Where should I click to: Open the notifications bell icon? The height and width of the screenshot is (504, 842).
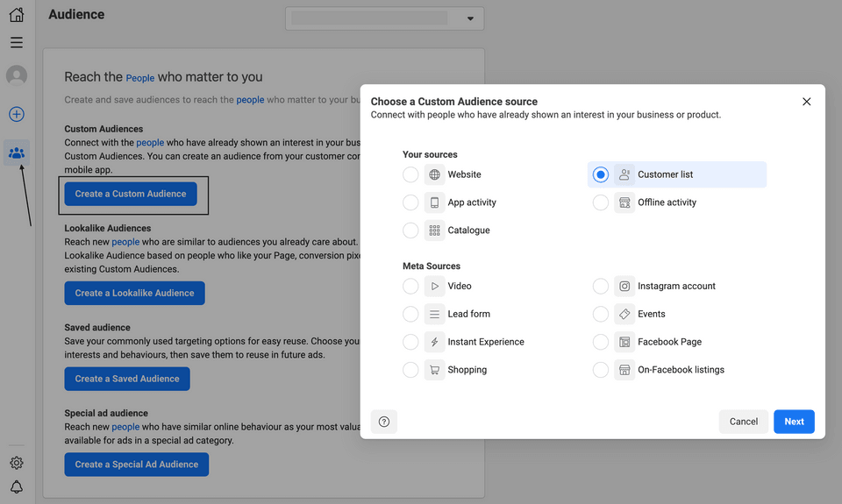(17, 487)
